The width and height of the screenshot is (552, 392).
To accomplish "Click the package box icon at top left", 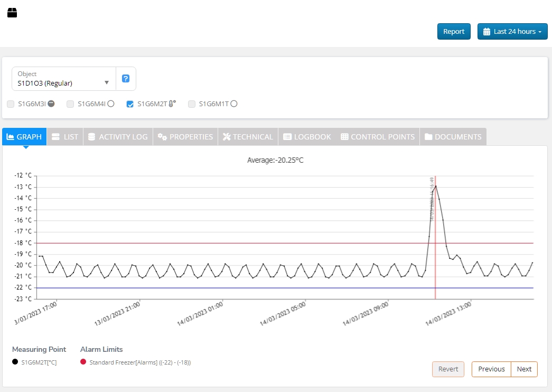I will click(x=12, y=13).
